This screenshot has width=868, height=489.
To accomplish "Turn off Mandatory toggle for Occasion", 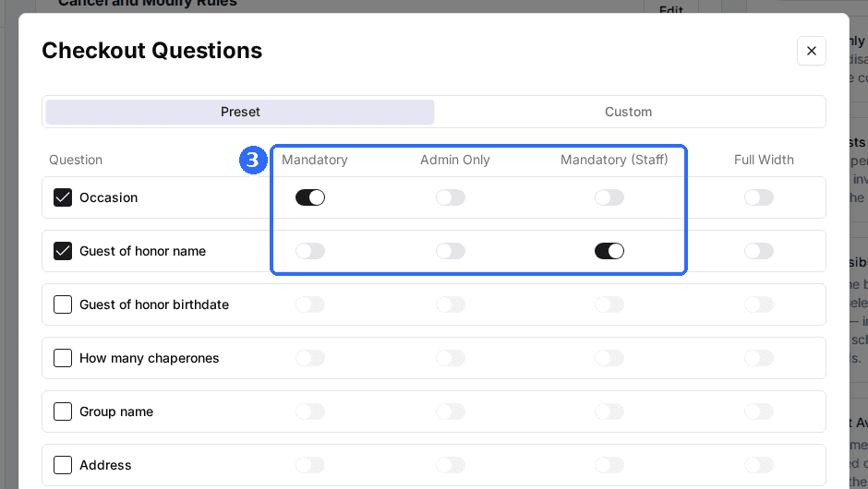I will click(310, 197).
